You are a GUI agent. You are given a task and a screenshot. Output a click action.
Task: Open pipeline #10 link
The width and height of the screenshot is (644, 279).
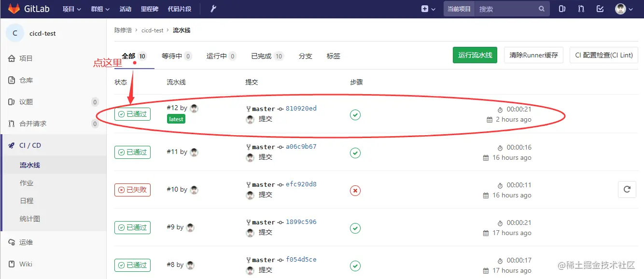pos(172,189)
